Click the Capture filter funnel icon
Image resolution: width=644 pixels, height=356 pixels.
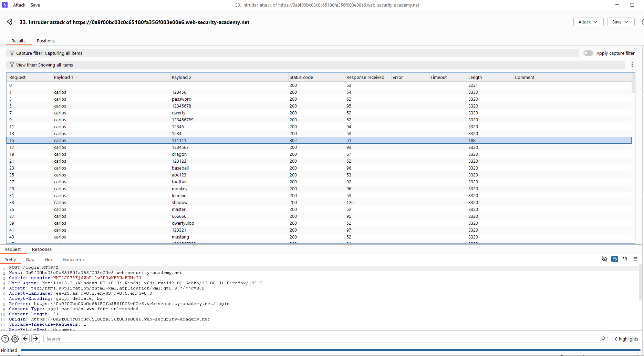click(x=12, y=53)
